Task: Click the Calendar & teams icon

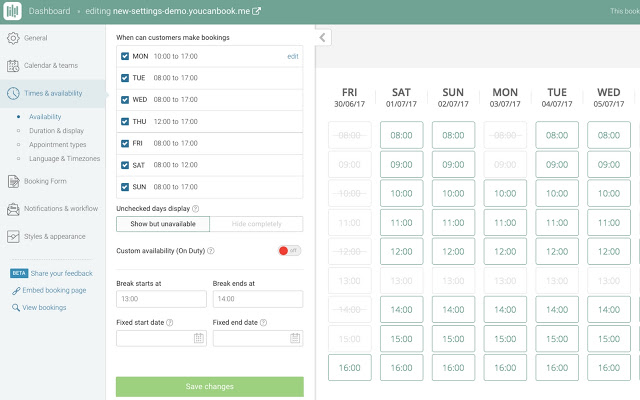Action: 13,66
